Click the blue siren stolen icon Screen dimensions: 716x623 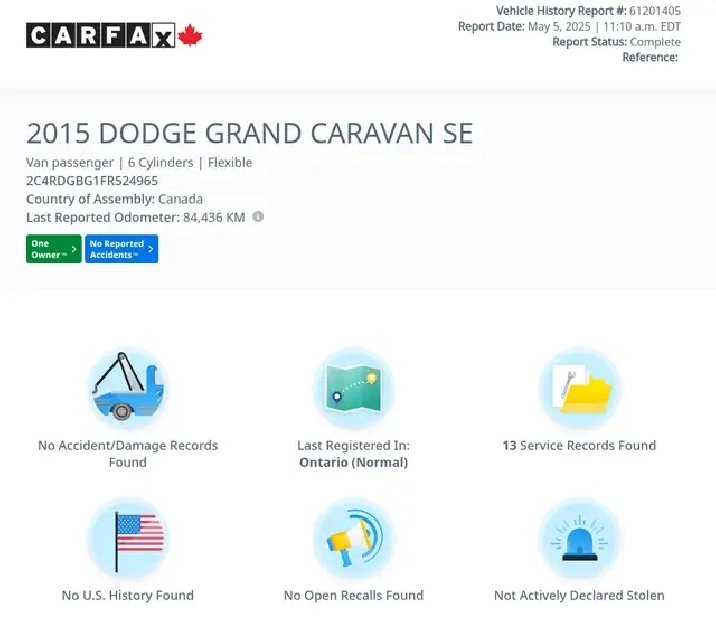pos(579,538)
